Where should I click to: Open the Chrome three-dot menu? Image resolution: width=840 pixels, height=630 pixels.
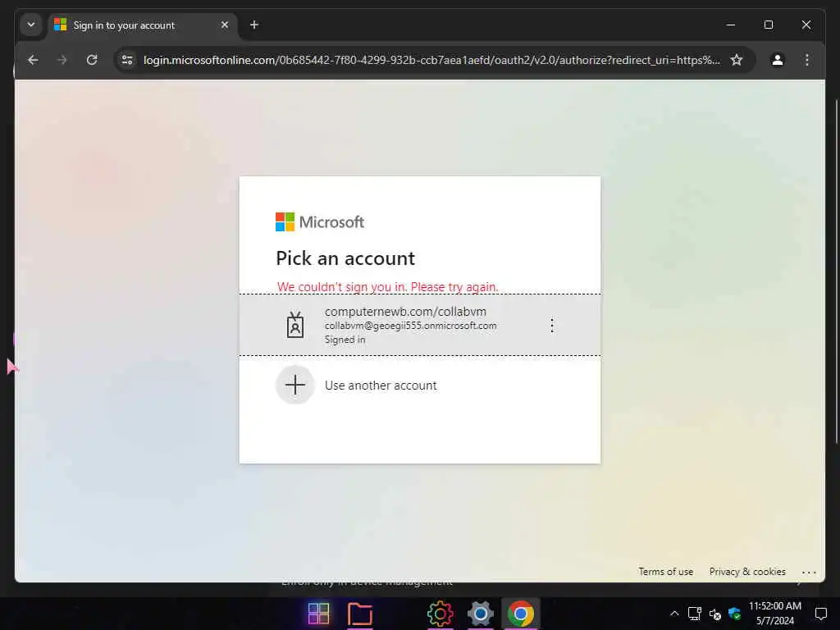(807, 60)
